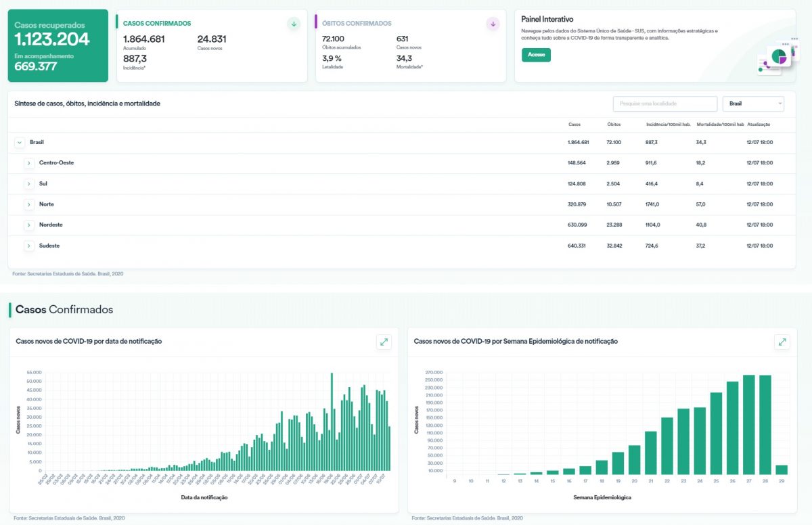Click the Centro-Oeste row label

[x=57, y=163]
